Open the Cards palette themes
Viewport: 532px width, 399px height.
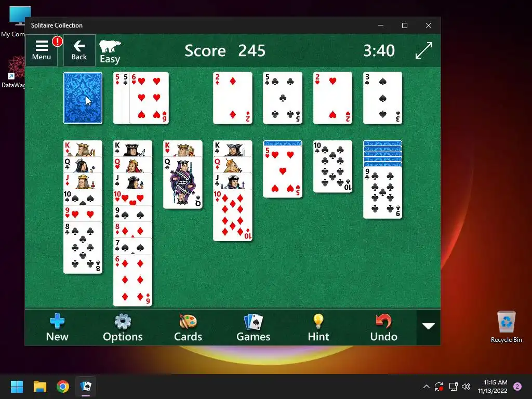[188, 327]
